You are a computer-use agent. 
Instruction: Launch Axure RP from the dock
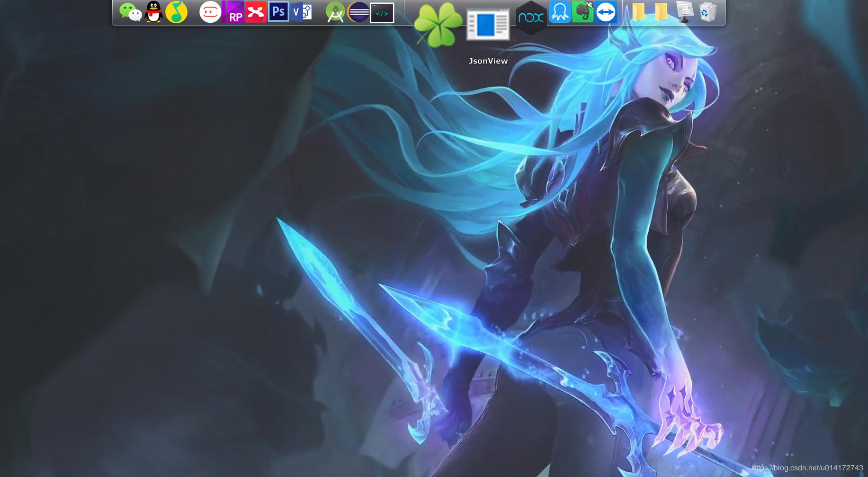point(233,12)
